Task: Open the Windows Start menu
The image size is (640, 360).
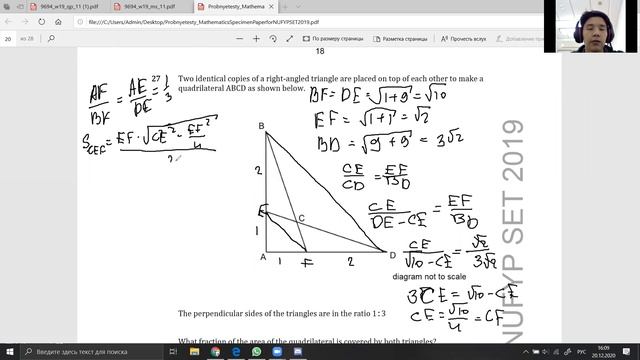Action: point(9,351)
